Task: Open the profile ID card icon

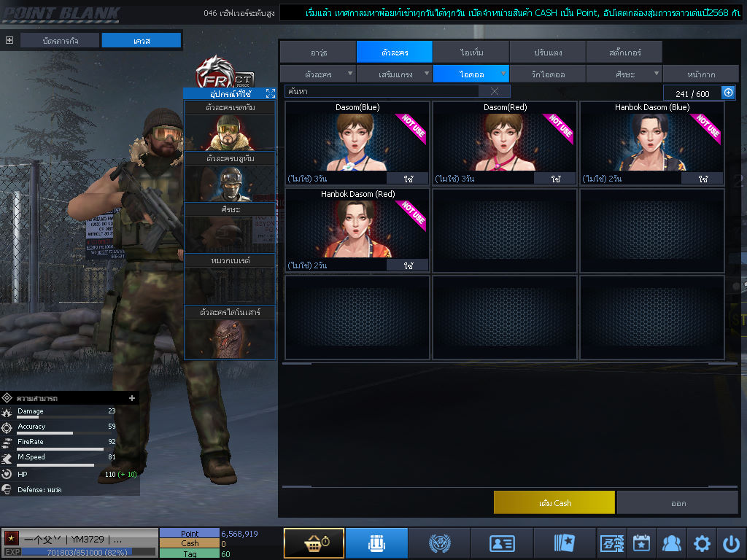Action: coord(502,543)
